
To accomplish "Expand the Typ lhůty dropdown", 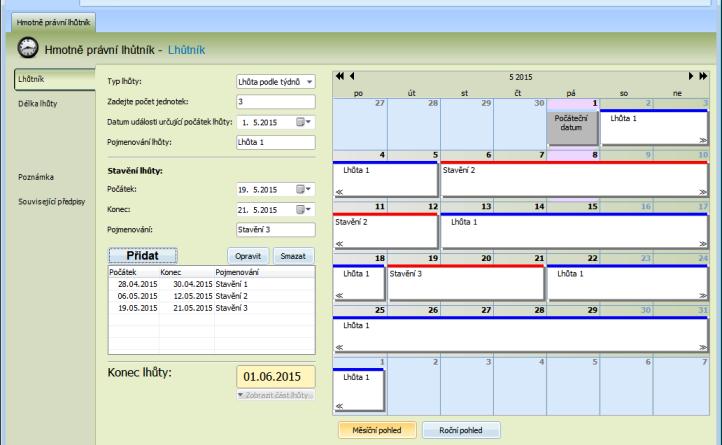I will point(309,82).
